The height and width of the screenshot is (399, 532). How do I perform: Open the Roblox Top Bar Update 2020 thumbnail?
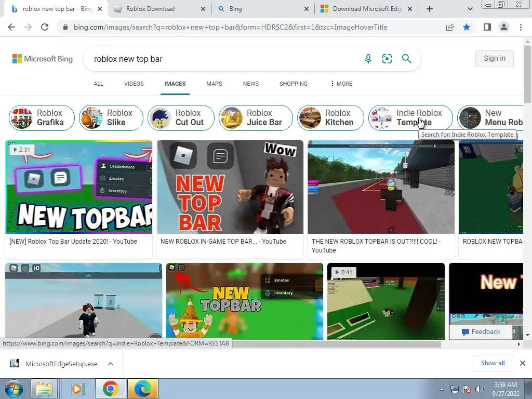(79, 187)
